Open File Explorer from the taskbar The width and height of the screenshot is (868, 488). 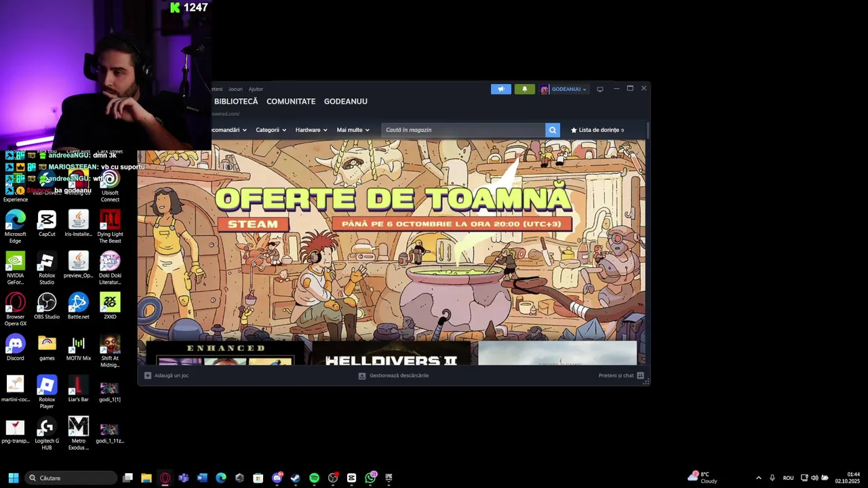(146, 478)
